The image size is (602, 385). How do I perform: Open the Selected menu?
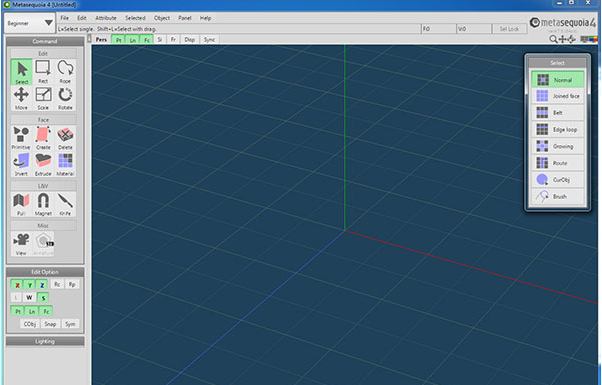(x=135, y=18)
